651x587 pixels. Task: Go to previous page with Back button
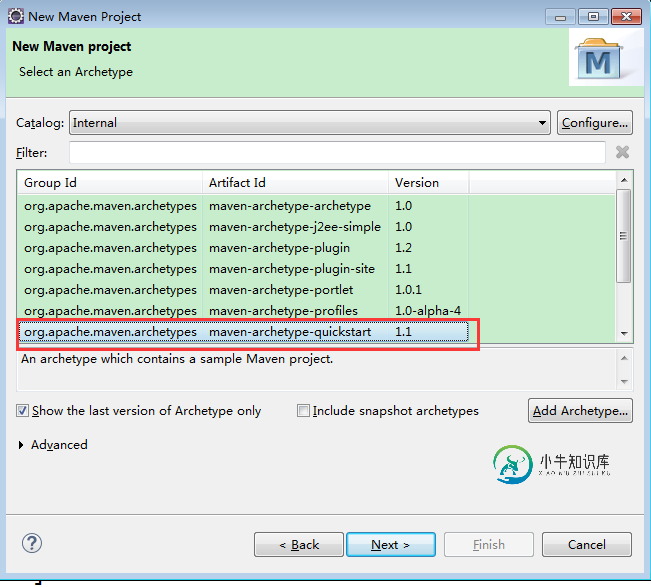[299, 544]
